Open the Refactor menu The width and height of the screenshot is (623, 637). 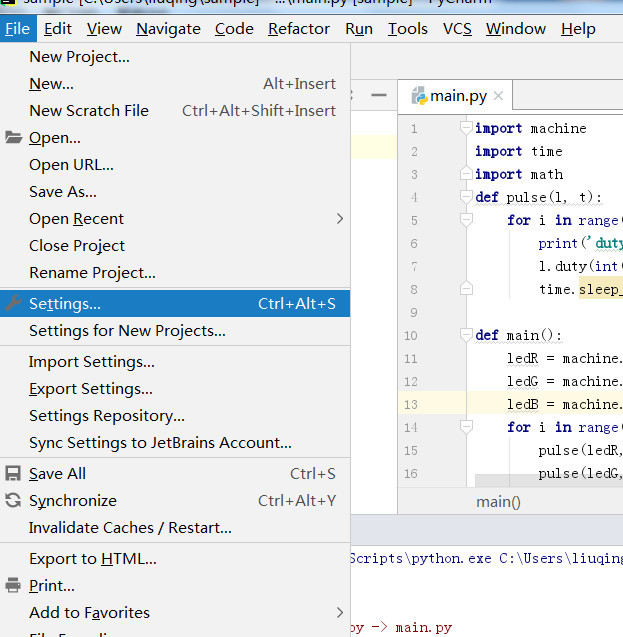click(x=299, y=29)
